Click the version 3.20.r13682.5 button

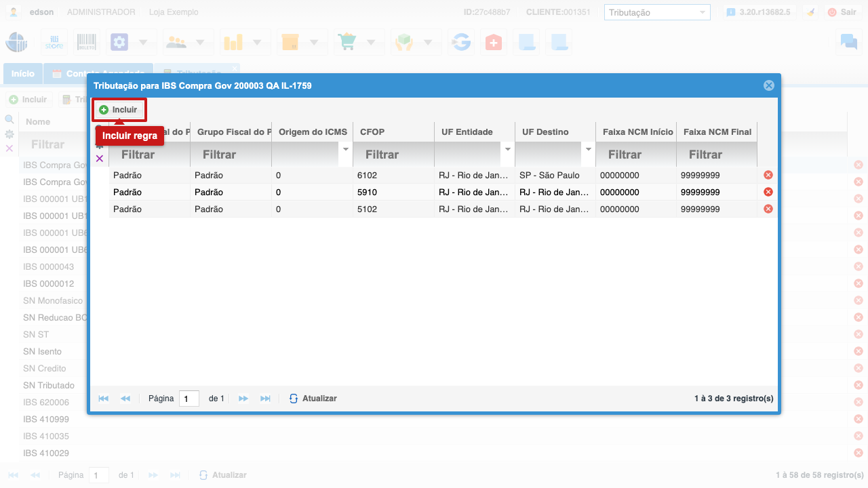758,12
